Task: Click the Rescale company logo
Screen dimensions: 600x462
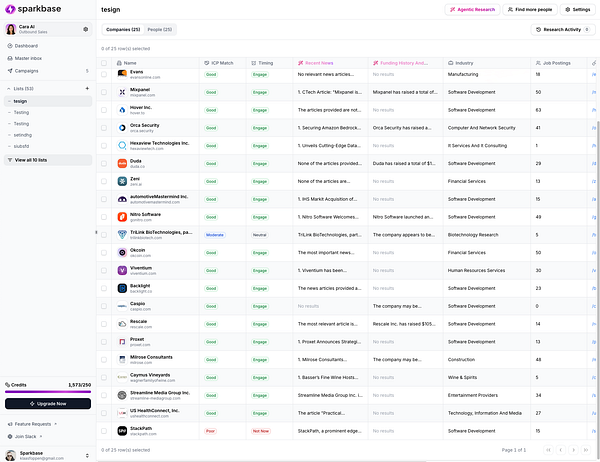Action: pyautogui.click(x=122, y=324)
